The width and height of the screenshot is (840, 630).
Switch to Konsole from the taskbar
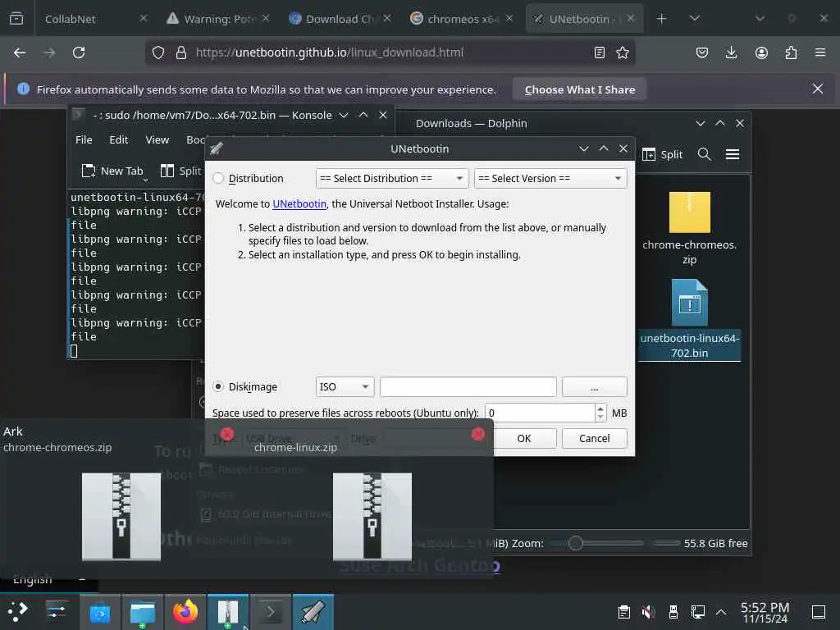point(271,612)
